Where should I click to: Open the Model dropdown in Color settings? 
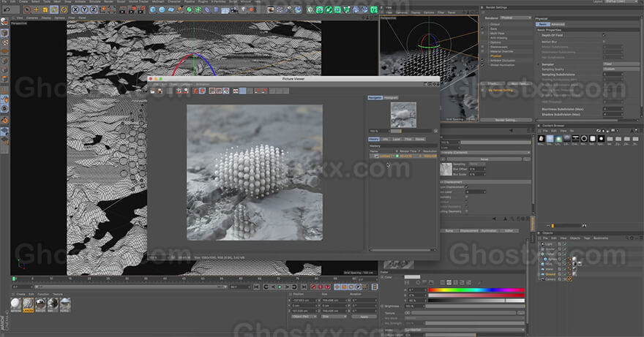(x=464, y=330)
